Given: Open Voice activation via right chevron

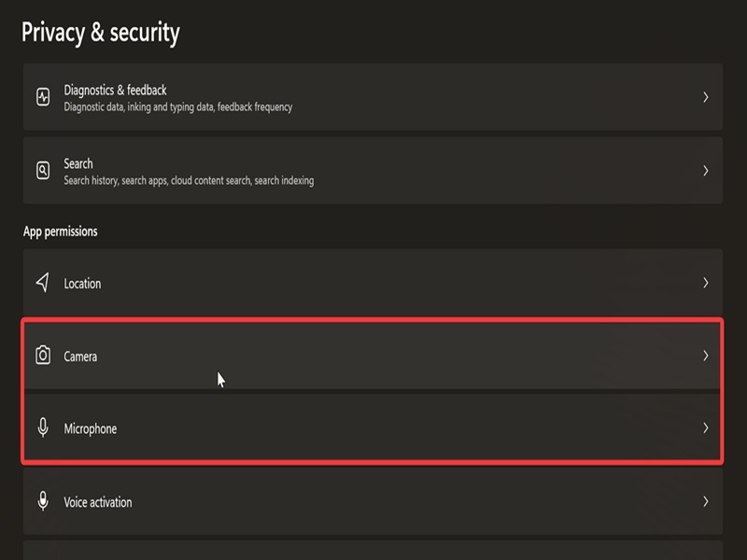Looking at the screenshot, I should (x=706, y=501).
